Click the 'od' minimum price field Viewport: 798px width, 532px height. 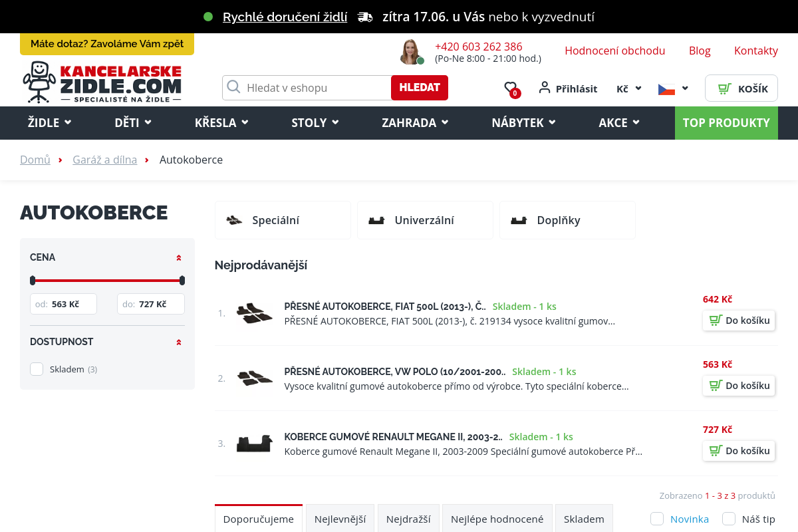tap(63, 304)
